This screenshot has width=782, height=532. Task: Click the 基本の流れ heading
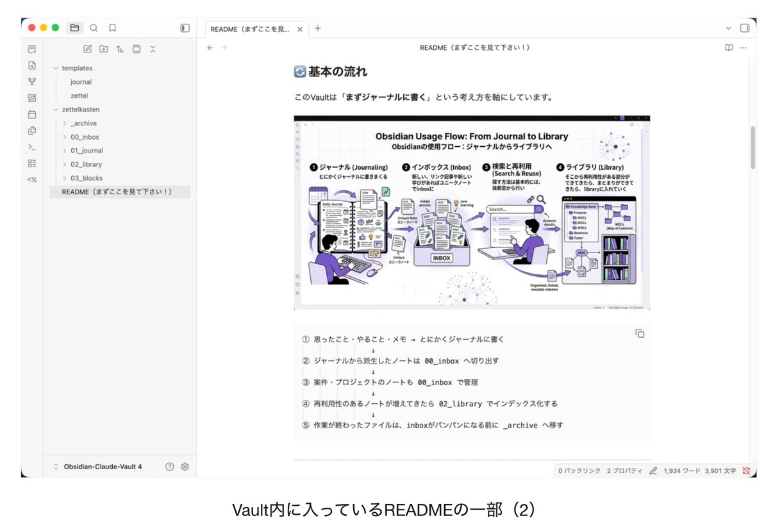pos(331,72)
